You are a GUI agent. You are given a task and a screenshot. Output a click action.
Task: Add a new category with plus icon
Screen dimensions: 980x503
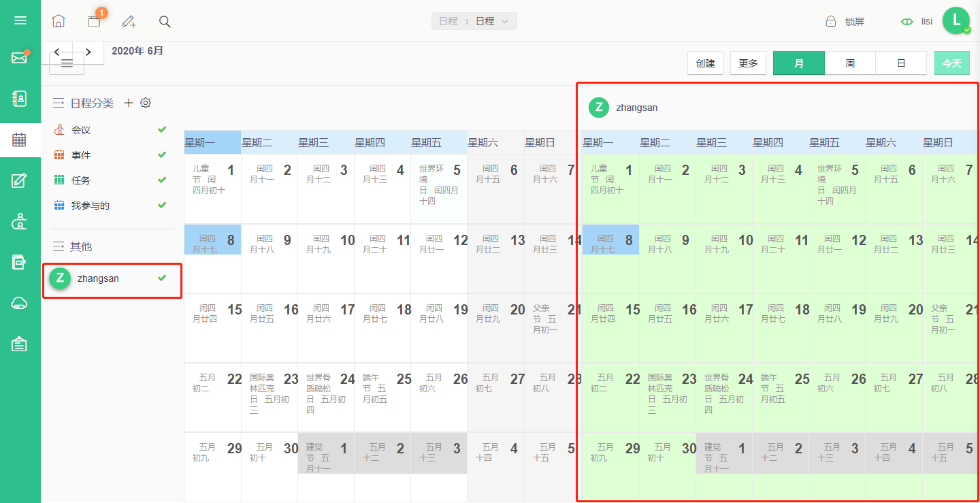[x=129, y=103]
